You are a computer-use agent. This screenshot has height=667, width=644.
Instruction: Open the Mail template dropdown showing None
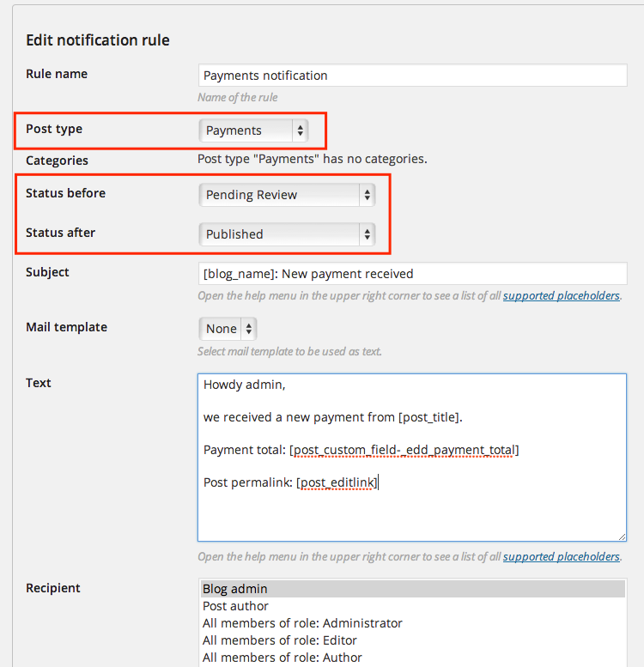point(228,329)
